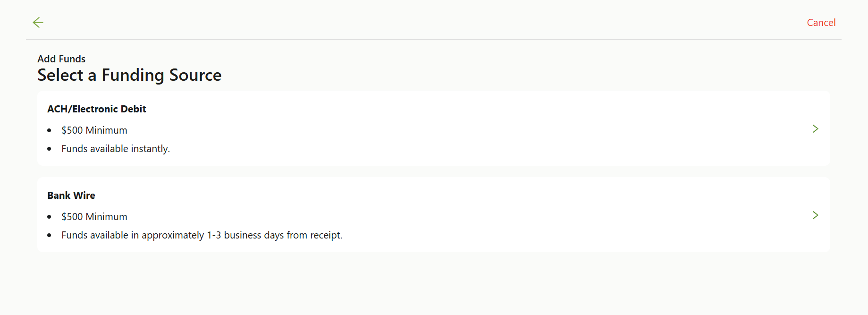Click the bullet before '1-3 business days' line
Image resolution: width=868 pixels, height=315 pixels.
pyautogui.click(x=49, y=235)
